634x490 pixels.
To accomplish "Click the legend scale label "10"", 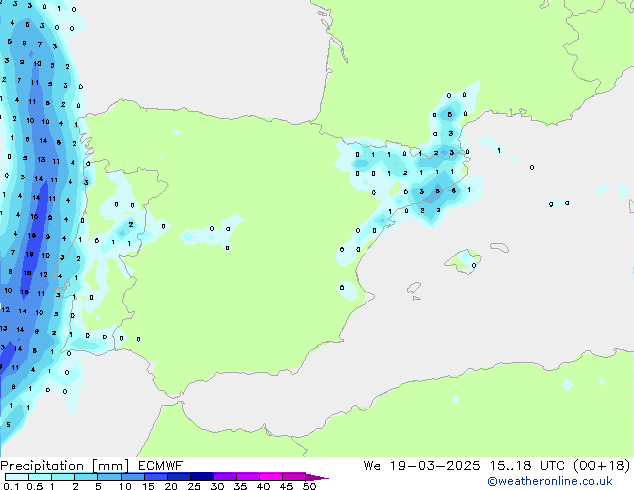I will point(125,486).
